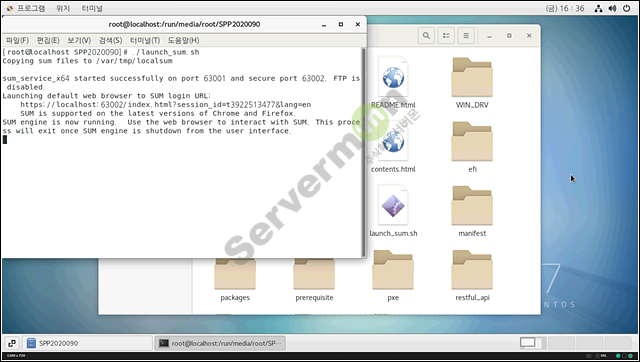Minimize the terminal window
Image resolution: width=640 pixels, height=362 pixels.
click(324, 24)
